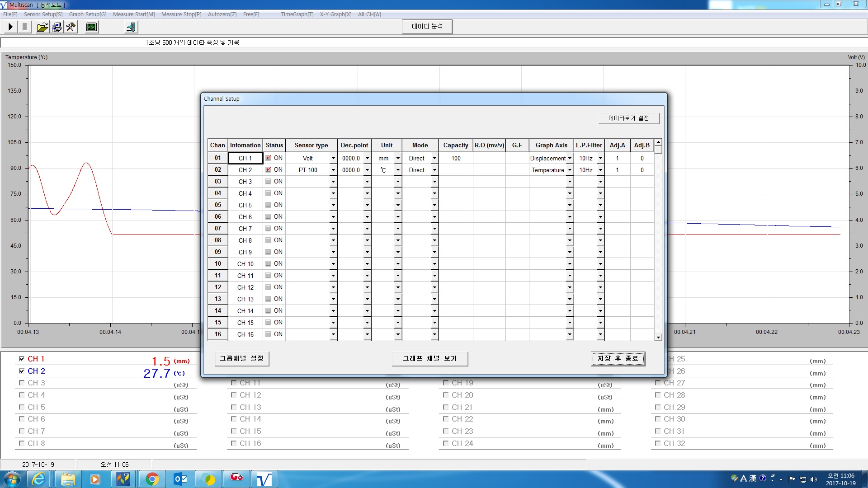Click the TimeGraph[T] menu
Screen dimensions: 868x488
tap(297, 14)
